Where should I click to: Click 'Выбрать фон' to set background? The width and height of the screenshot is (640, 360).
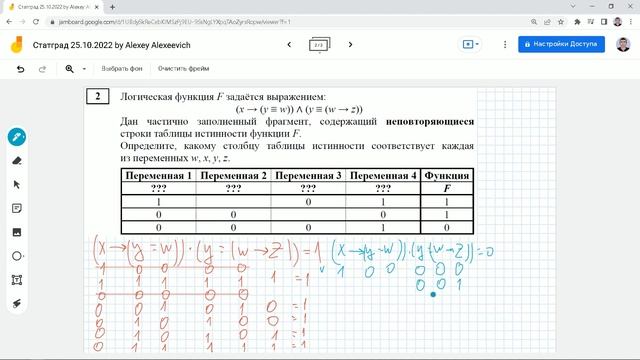pyautogui.click(x=122, y=69)
